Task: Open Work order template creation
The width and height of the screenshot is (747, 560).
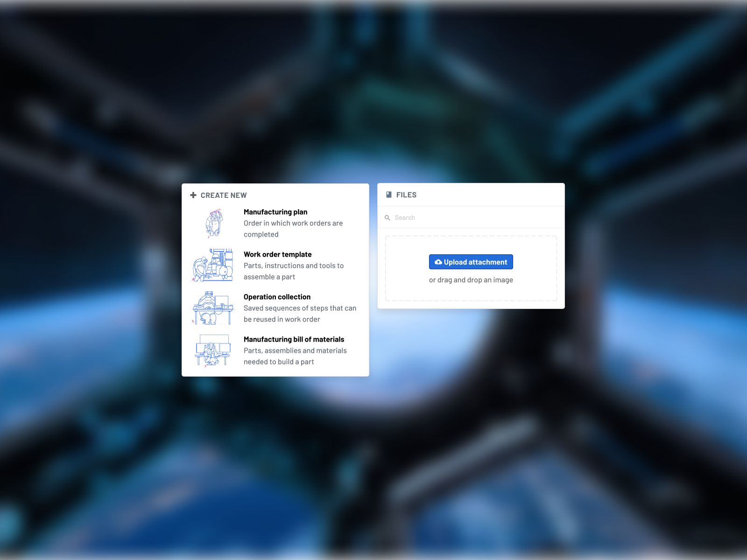Action: tap(278, 254)
